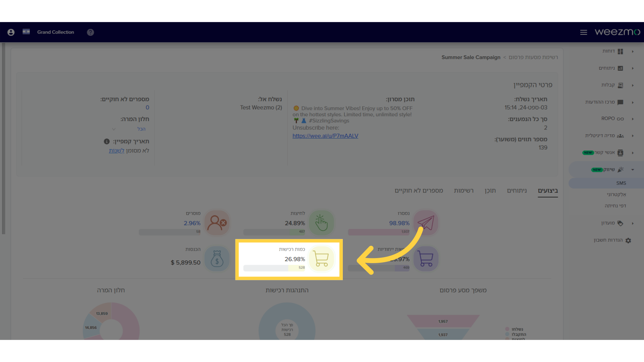Select SMS in the sidebar submenu

[x=621, y=183]
